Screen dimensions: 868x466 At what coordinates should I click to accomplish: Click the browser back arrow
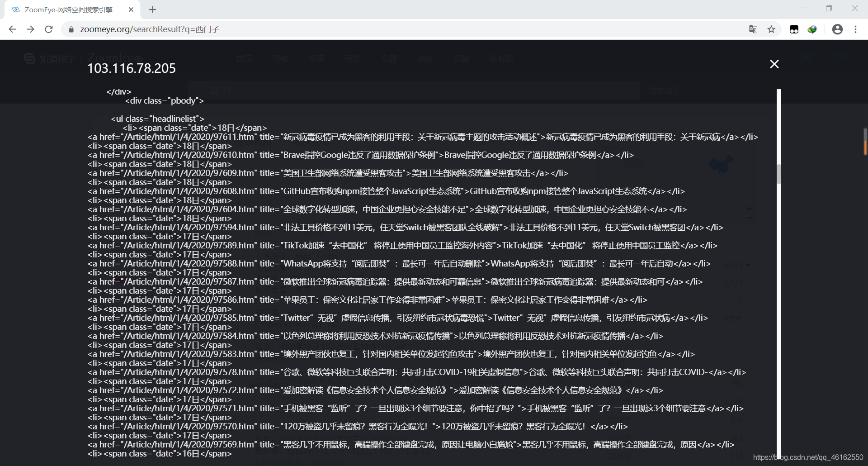tap(13, 29)
